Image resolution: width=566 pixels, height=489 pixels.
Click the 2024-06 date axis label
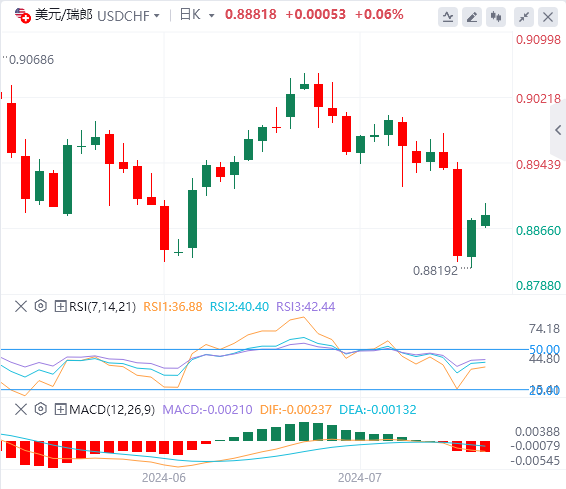[164, 478]
